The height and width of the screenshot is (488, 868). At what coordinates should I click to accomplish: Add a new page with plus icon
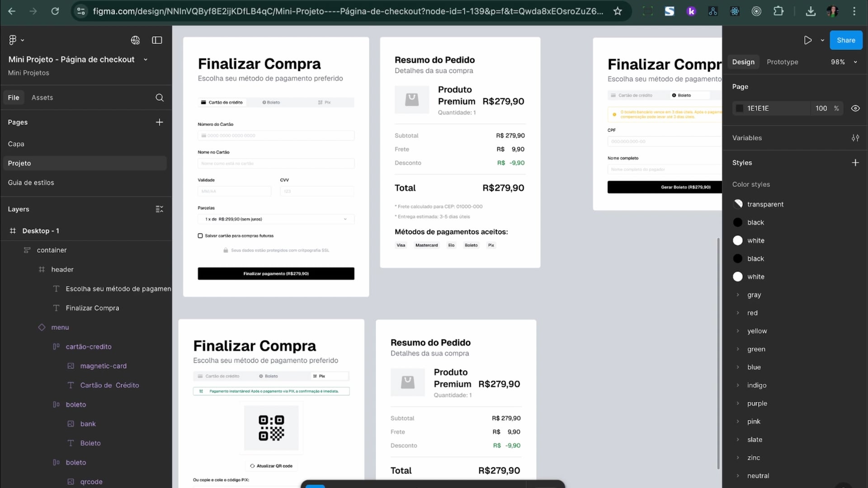click(x=160, y=122)
